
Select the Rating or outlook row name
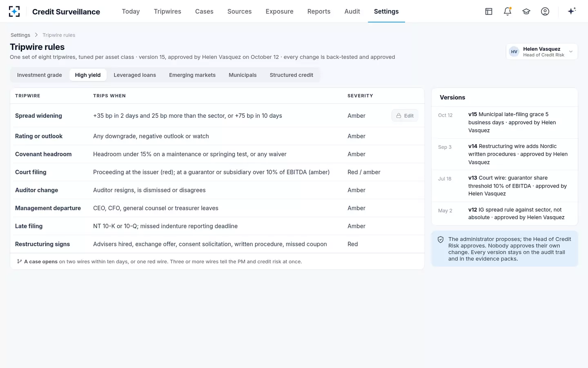tap(39, 136)
